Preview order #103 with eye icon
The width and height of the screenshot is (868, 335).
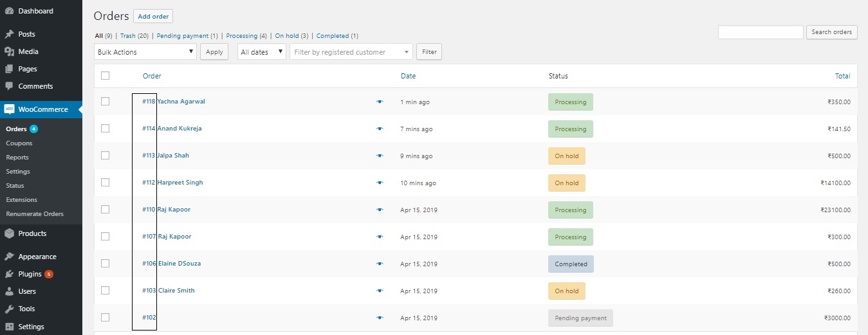380,291
